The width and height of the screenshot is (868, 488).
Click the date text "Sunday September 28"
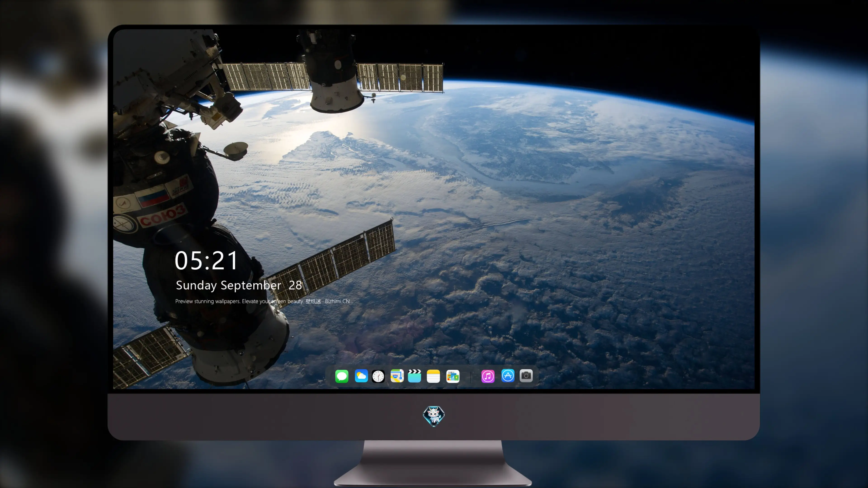(239, 285)
